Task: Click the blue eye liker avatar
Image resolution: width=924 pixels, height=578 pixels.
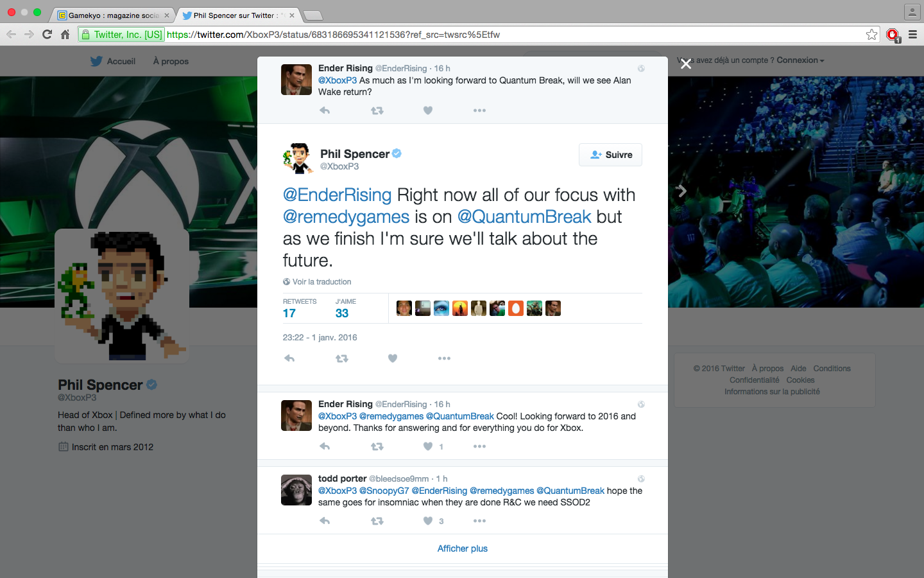Action: (x=441, y=308)
